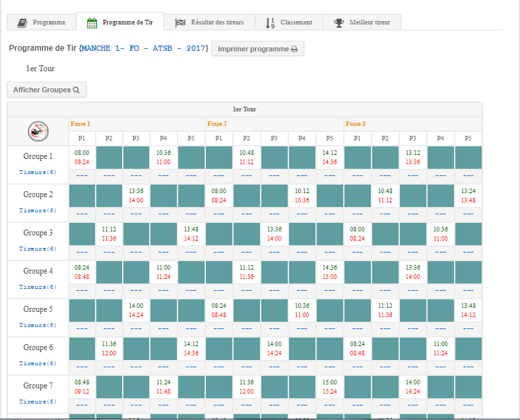Select Groupe 7 slot 08:48 - 09:12
The width and height of the screenshot is (520, 420).
pos(82,387)
